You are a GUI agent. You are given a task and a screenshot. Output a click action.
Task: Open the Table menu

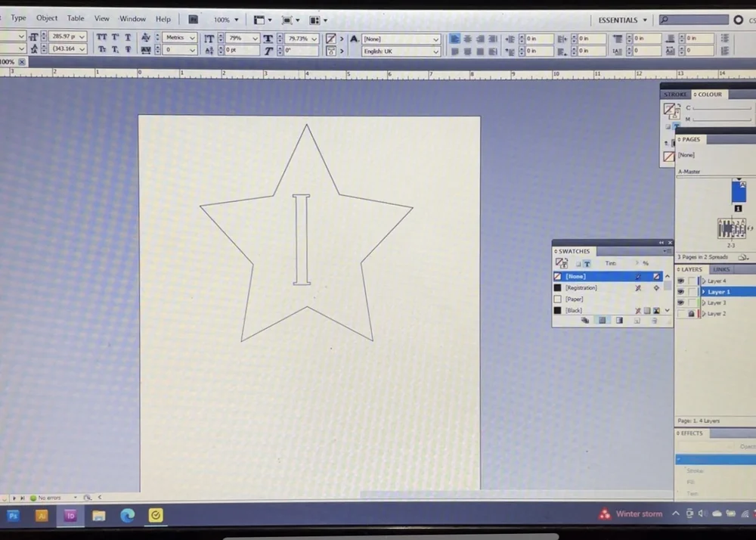[75, 18]
